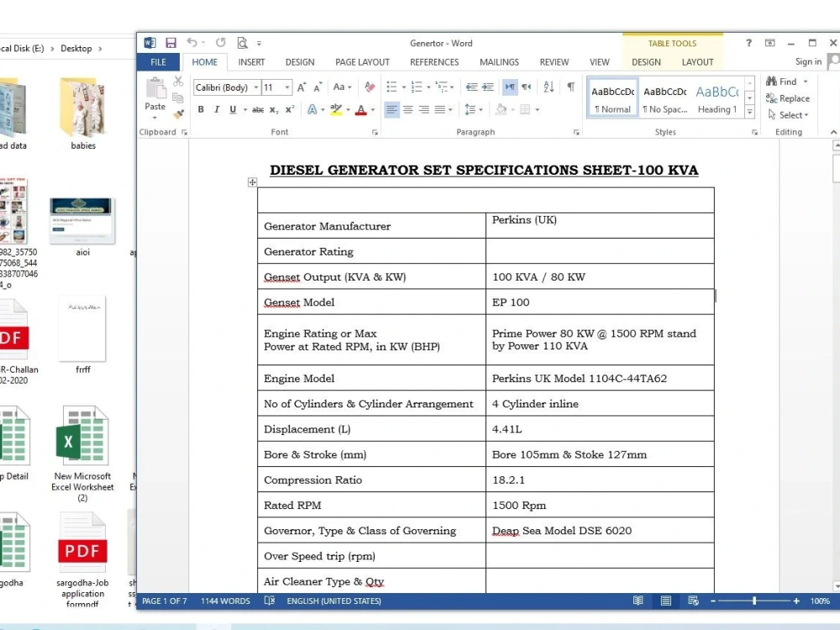The image size is (840, 630).
Task: Switch to the REFERENCES tab
Action: pyautogui.click(x=434, y=62)
